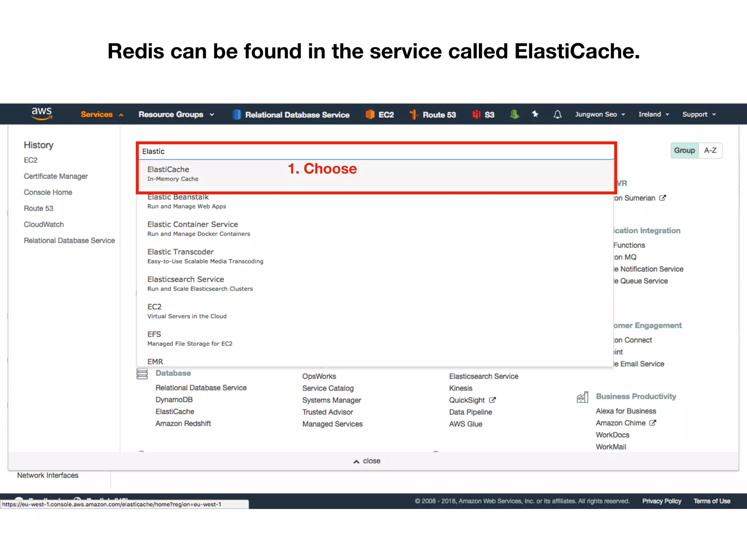Open Data Pipeline link

point(471,412)
